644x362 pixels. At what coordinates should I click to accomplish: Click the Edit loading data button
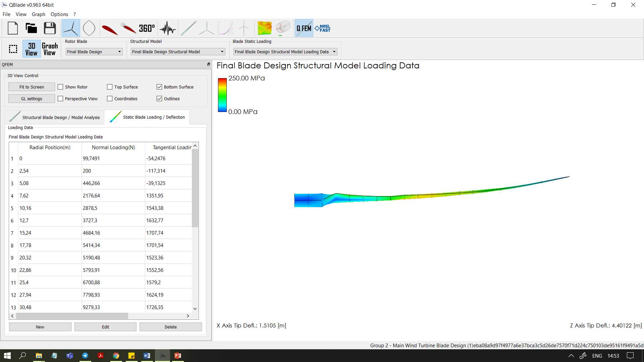105,327
